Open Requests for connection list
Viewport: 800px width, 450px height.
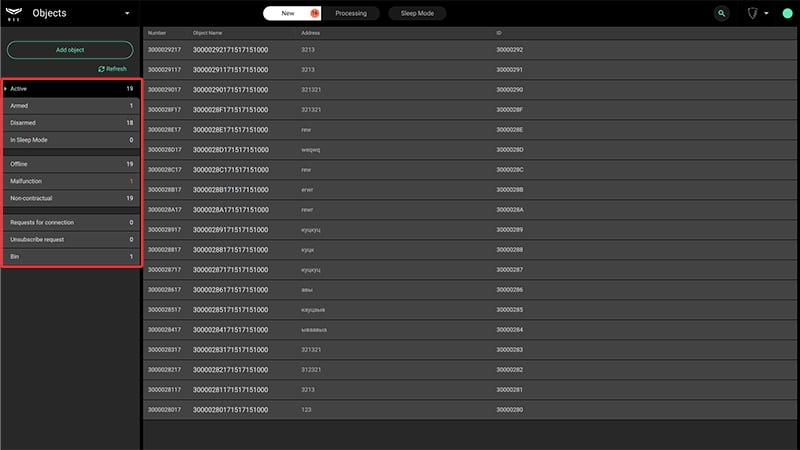(x=71, y=222)
